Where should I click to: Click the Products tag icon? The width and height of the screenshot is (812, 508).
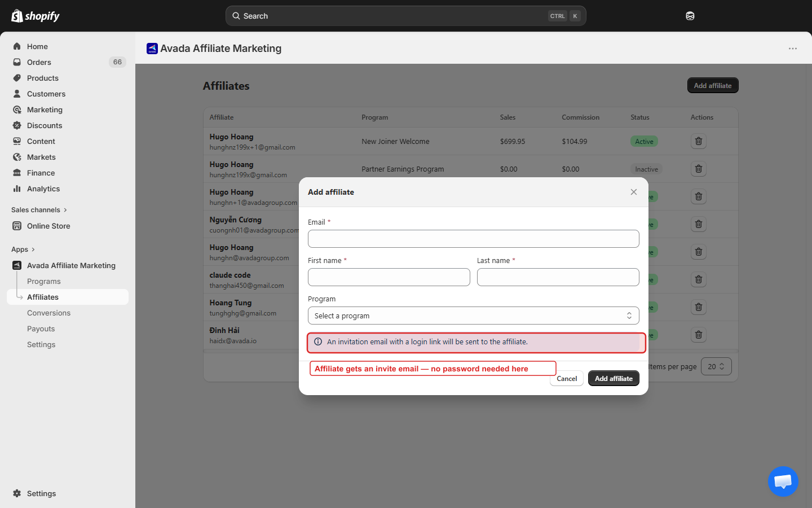(x=17, y=78)
